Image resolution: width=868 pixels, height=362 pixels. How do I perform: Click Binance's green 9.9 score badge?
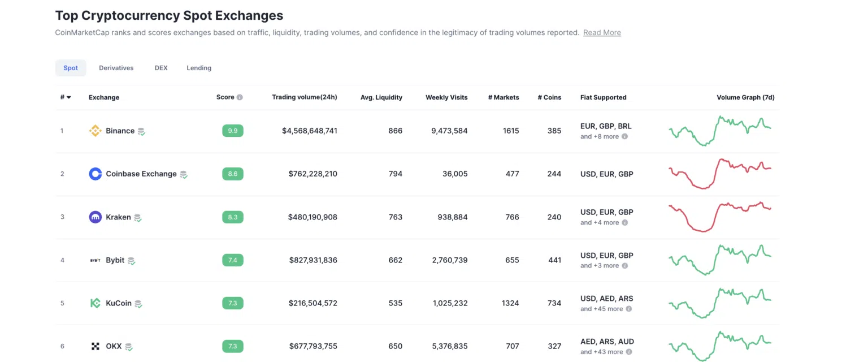click(x=232, y=131)
